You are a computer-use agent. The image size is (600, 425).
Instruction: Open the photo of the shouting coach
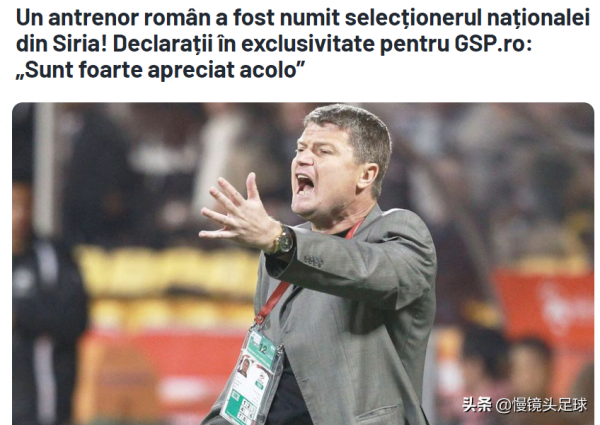pyautogui.click(x=303, y=264)
